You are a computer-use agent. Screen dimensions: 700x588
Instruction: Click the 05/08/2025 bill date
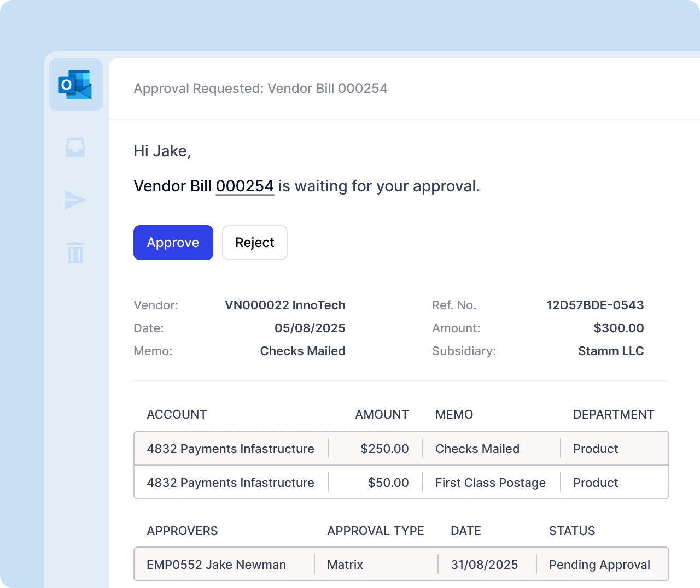pos(310,328)
